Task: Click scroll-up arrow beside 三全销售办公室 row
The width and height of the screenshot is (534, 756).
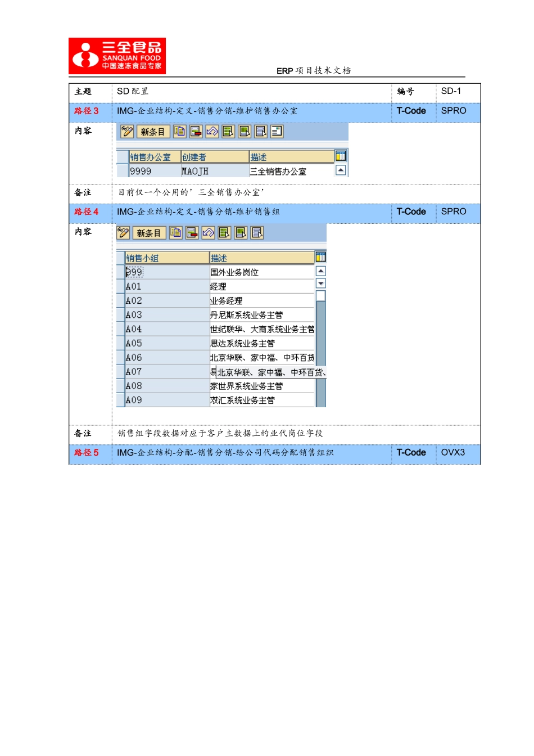Action: (341, 170)
